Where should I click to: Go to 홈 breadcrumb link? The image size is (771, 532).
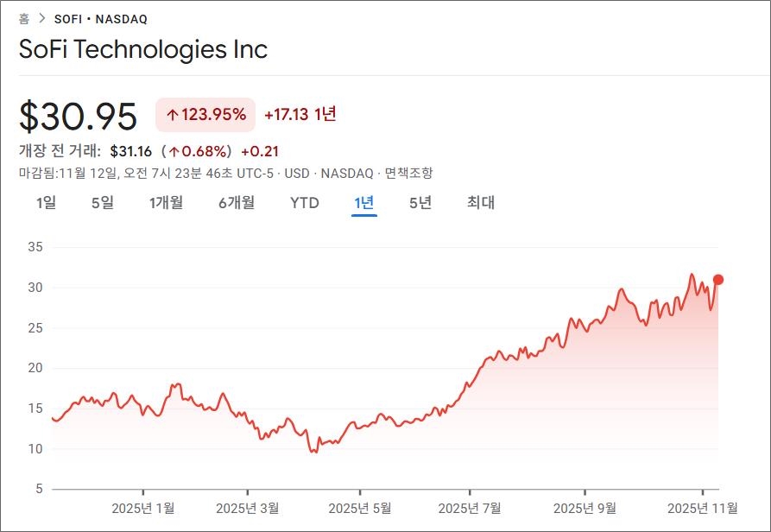24,19
